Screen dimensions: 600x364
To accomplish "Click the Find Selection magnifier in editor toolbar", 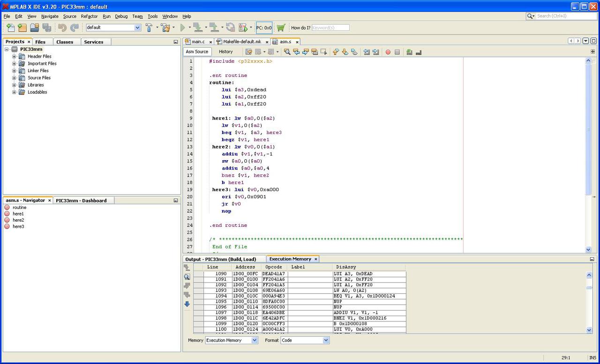I will click(x=287, y=52).
